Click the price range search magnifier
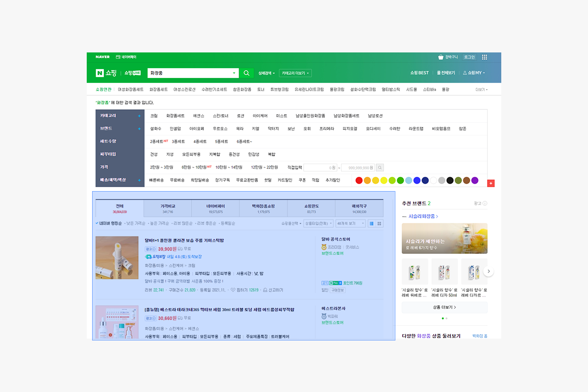Screen dimensions: 588x392 (380, 168)
